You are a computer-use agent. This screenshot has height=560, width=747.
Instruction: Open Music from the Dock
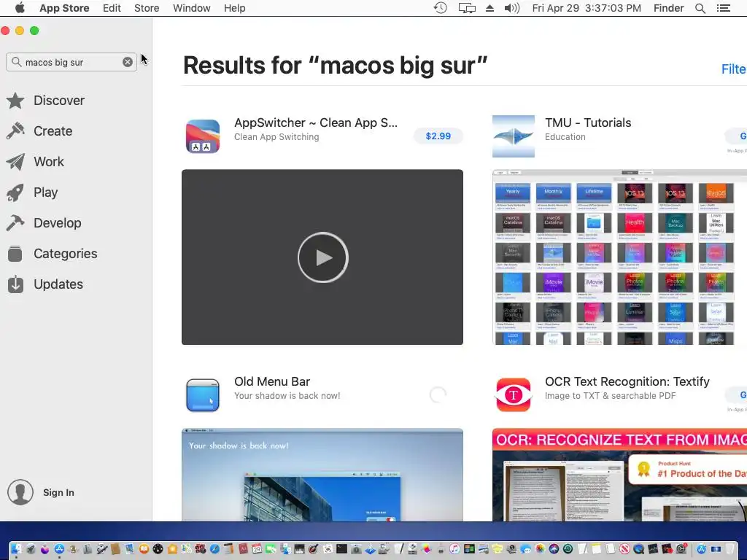455,549
